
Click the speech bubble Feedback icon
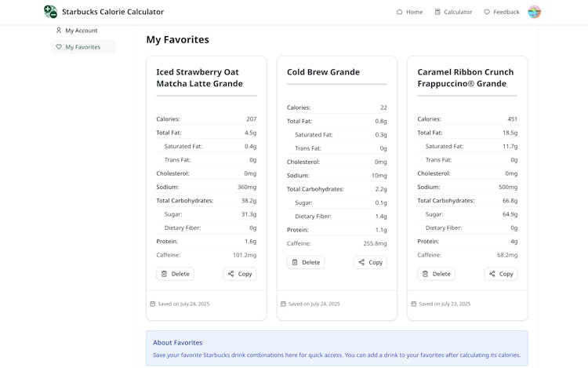(x=487, y=12)
